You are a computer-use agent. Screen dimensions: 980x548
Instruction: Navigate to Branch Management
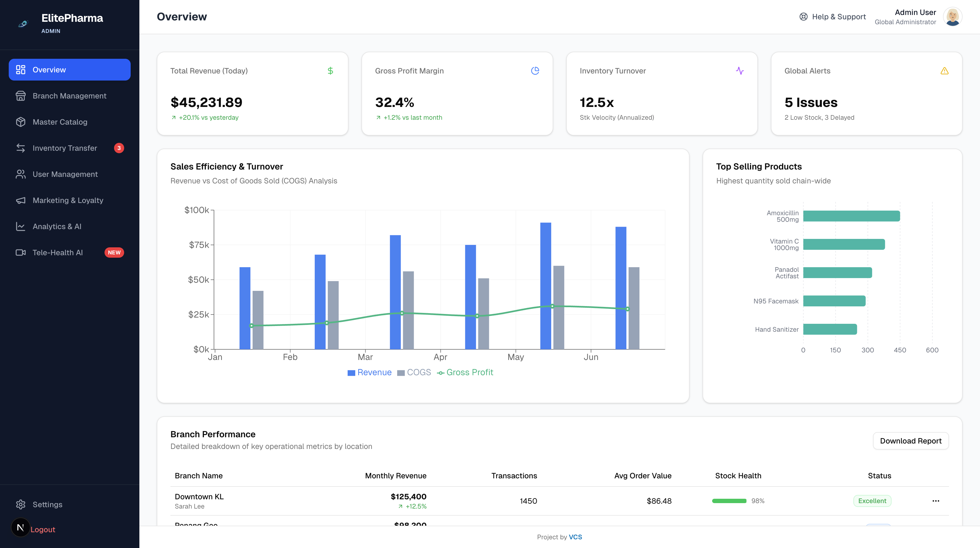(69, 96)
